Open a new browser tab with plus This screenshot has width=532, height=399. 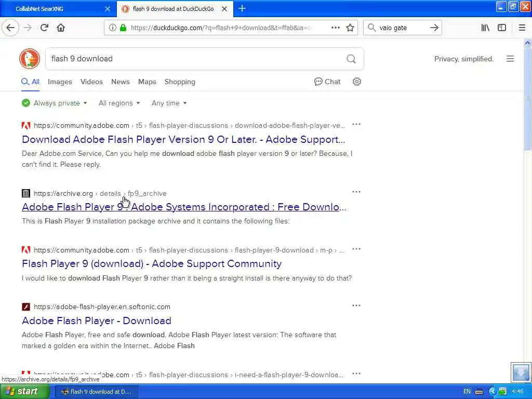(x=242, y=8)
